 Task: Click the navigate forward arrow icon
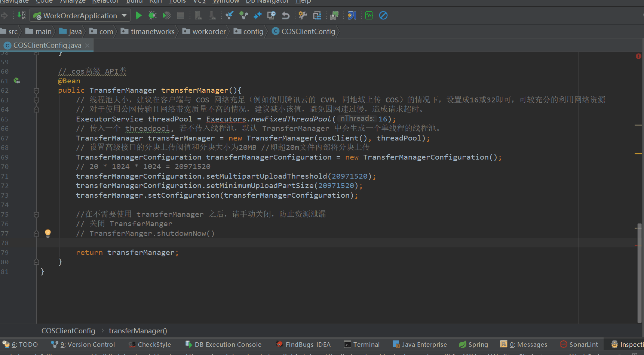pyautogui.click(x=4, y=16)
